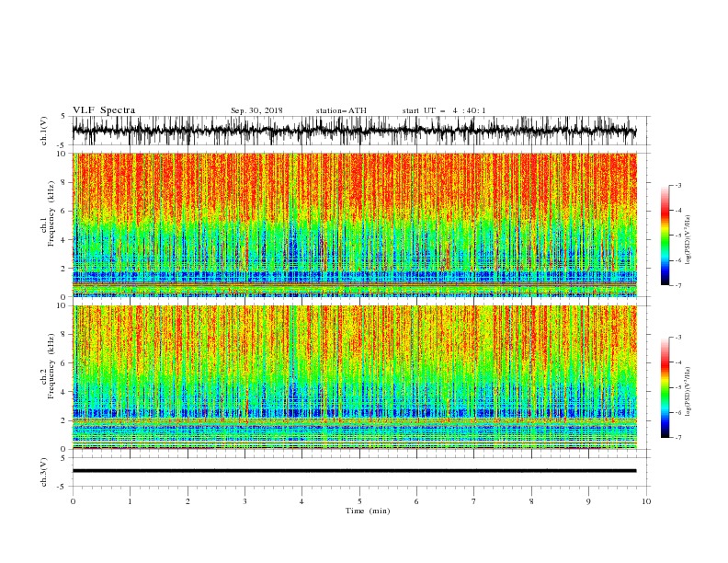Click the "-3" tick on ch.2 colorbar
Viewport: 728px width, 563px height.
[x=678, y=338]
